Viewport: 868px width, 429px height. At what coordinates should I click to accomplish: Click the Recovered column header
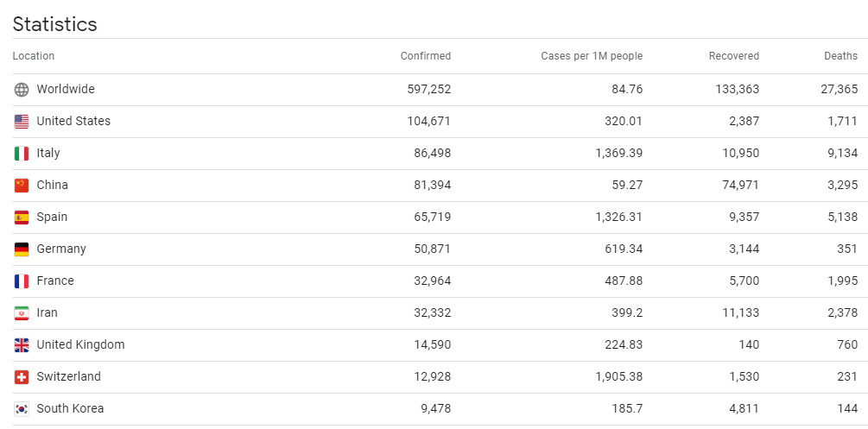point(733,56)
